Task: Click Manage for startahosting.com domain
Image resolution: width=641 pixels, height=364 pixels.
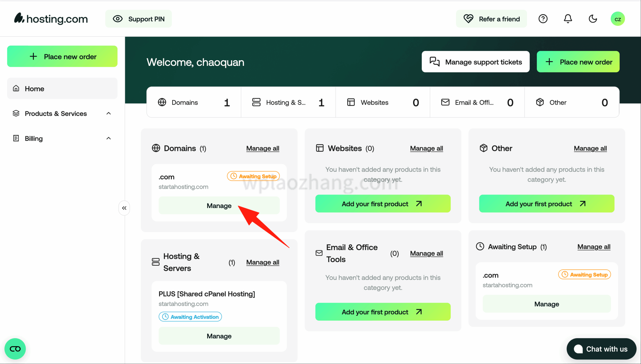Action: (219, 206)
